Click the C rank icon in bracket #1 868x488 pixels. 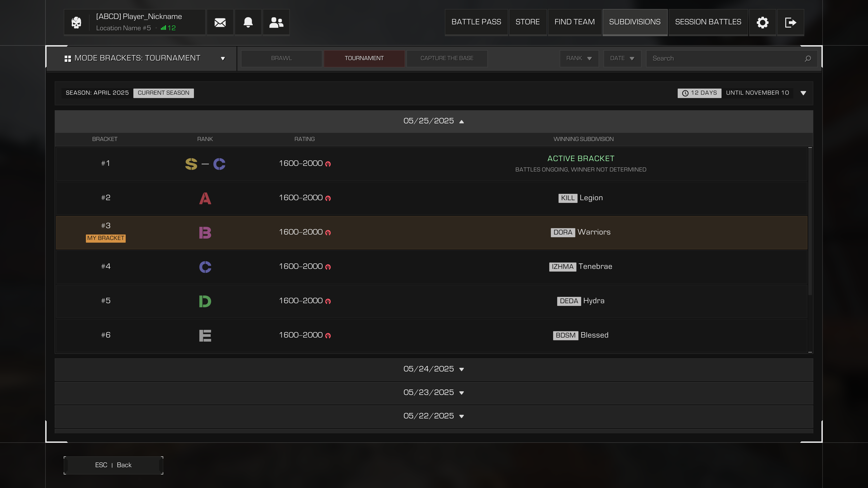219,164
